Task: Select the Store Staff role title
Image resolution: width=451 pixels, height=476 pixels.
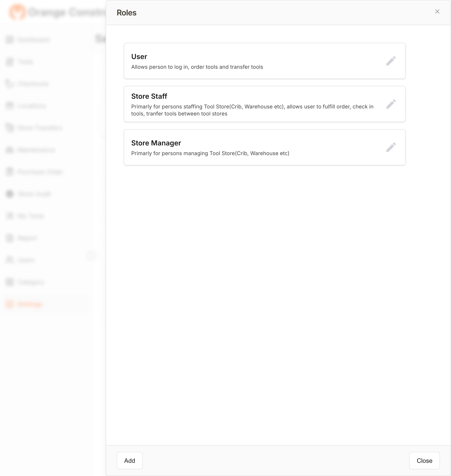Action: (x=149, y=96)
